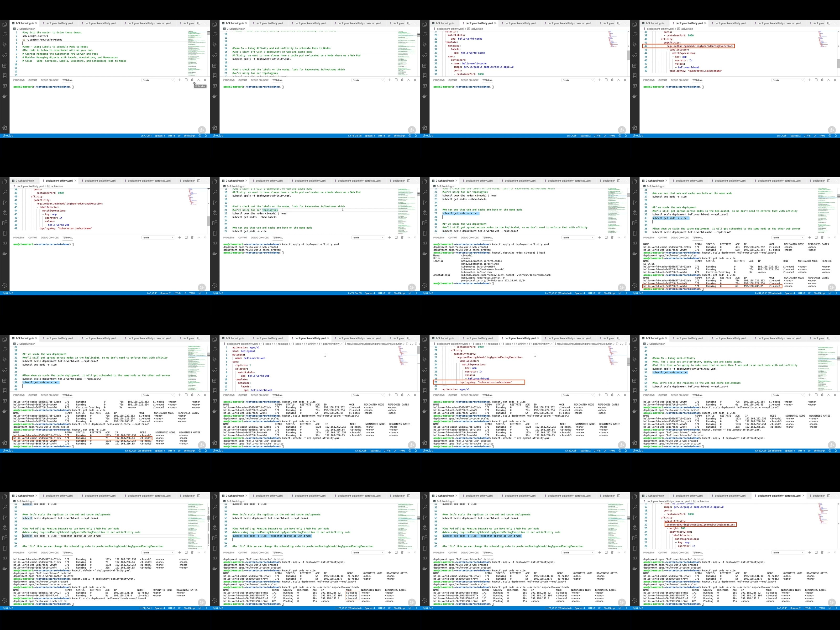Toggle split editor button in top-left window's tab bar

coord(199,23)
